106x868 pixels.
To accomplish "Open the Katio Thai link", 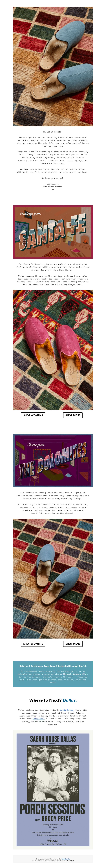I will click(x=39, y=719).
